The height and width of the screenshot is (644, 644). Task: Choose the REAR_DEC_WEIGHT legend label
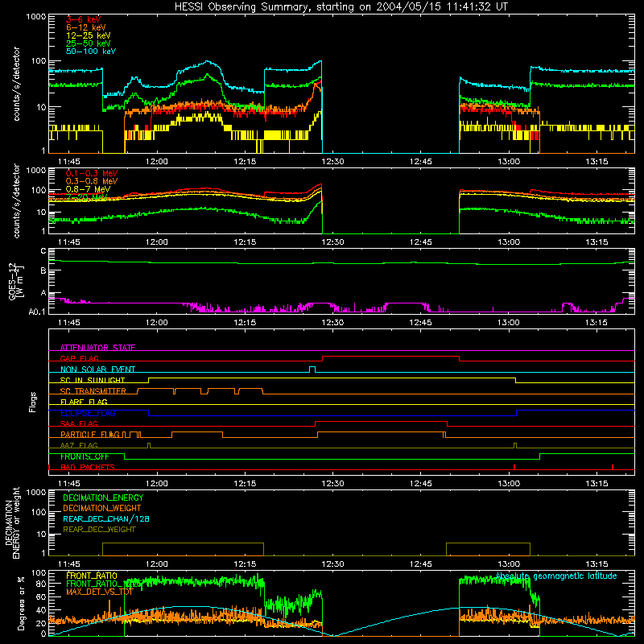[99, 530]
